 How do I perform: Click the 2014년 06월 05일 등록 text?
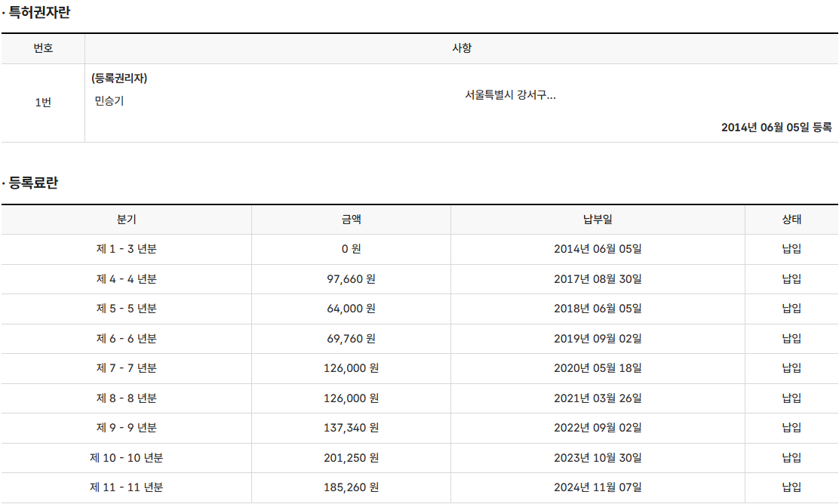(776, 128)
